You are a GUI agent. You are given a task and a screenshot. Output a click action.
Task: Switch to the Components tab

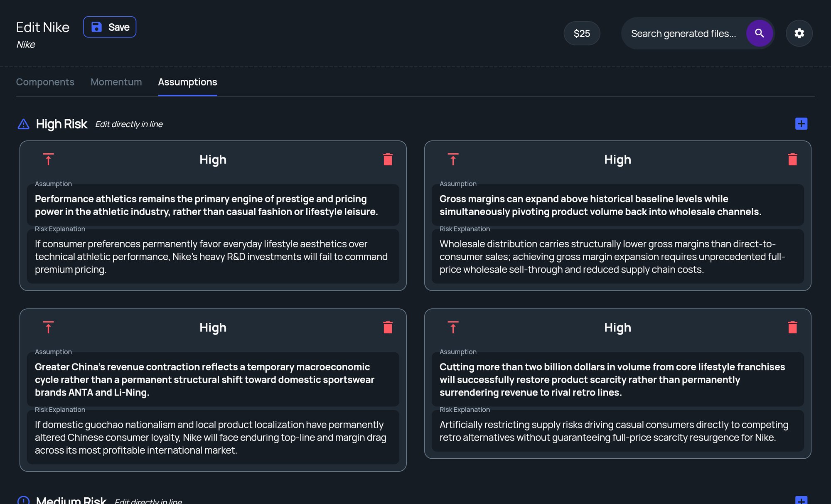(45, 82)
